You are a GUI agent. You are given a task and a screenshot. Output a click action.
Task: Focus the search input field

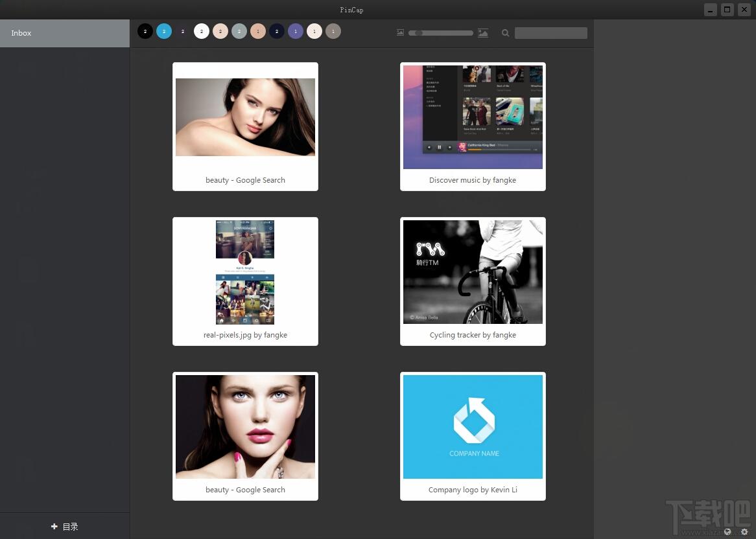pos(551,33)
